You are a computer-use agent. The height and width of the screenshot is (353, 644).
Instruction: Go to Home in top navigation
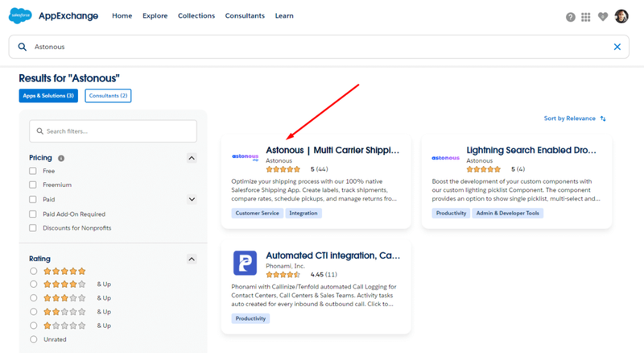pyautogui.click(x=122, y=15)
